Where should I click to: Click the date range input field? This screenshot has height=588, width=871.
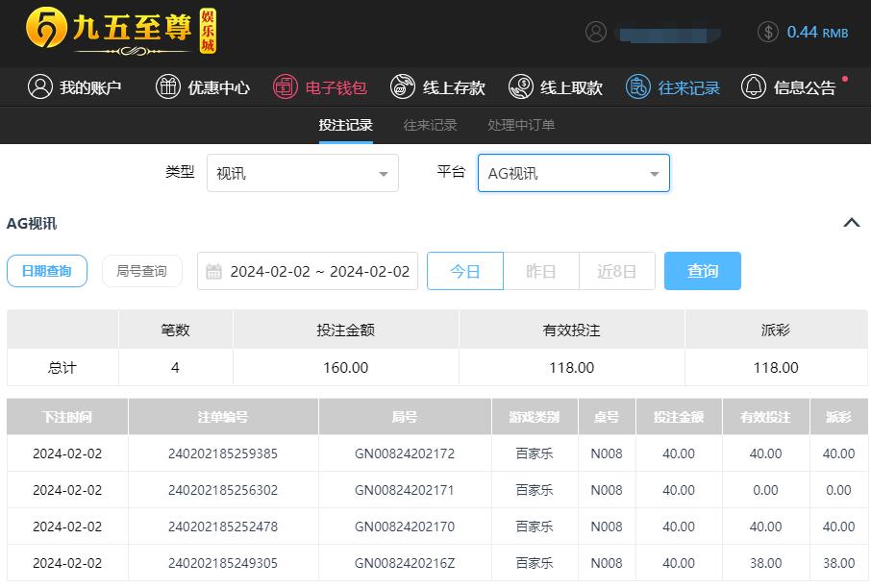pyautogui.click(x=308, y=271)
